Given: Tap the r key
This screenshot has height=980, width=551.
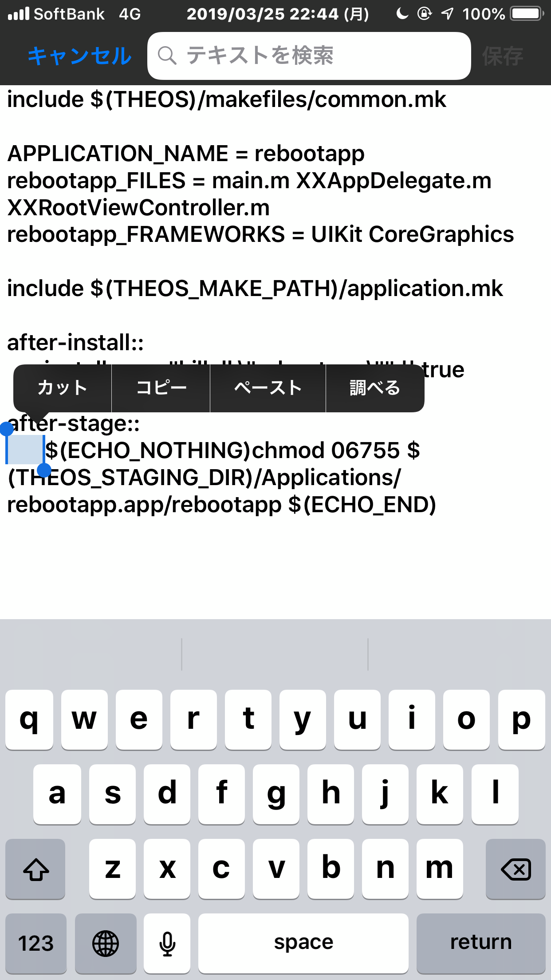Looking at the screenshot, I should tap(193, 720).
